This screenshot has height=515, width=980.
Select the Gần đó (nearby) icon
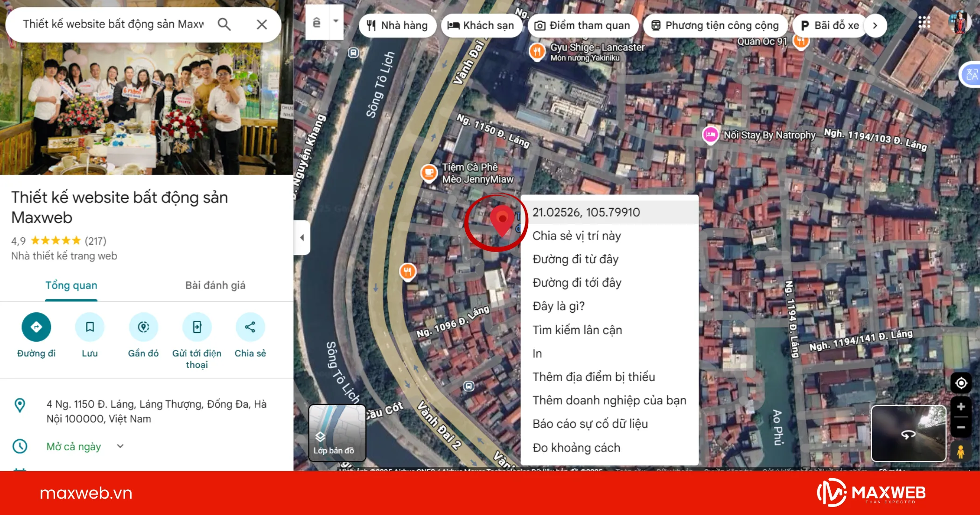click(143, 327)
